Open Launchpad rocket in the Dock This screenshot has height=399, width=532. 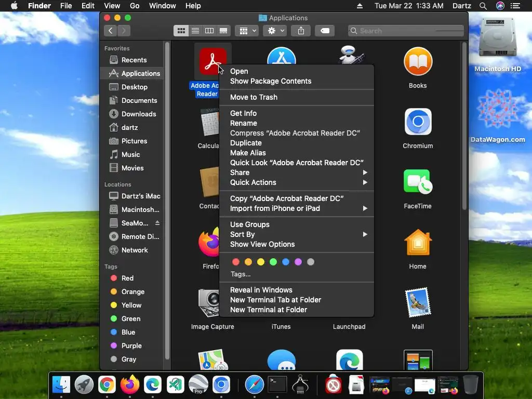point(84,385)
